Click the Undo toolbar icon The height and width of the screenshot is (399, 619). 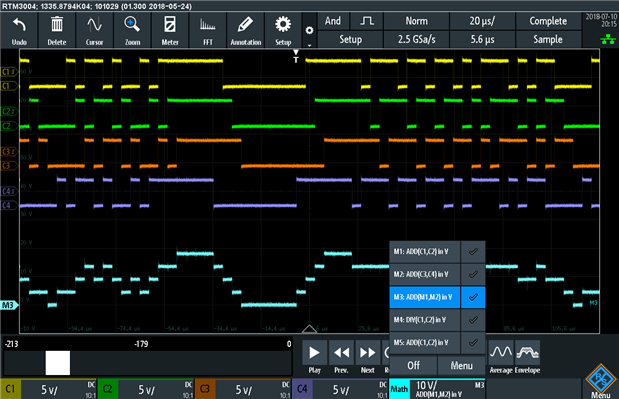19,30
